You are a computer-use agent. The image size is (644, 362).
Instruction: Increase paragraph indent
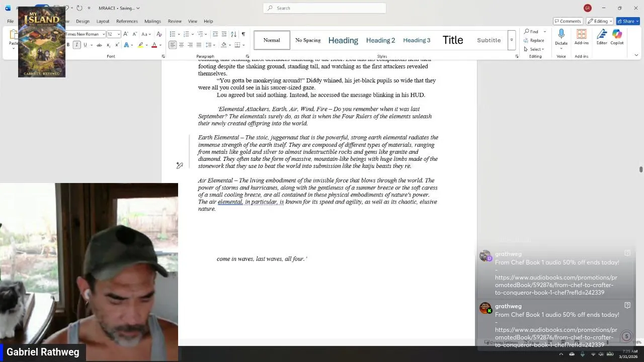click(224, 34)
